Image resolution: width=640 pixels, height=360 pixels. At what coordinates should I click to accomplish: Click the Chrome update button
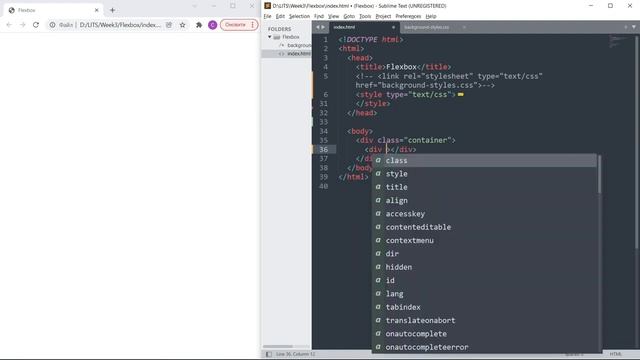[239, 25]
